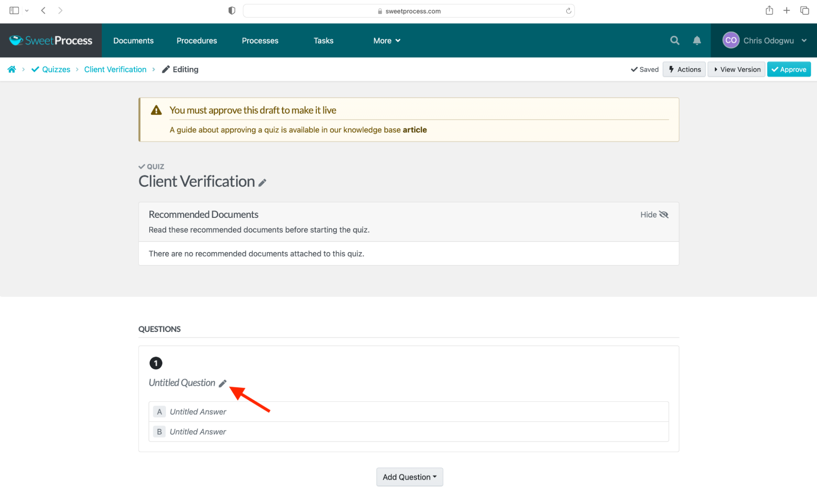Open Chris Odogwu account dropdown
This screenshot has width=817, height=504.
pos(764,40)
